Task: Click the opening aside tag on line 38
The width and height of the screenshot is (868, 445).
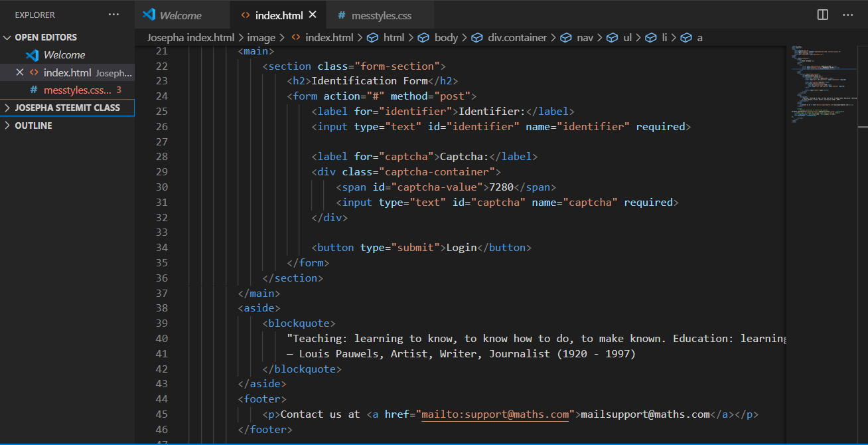Action: pos(259,308)
